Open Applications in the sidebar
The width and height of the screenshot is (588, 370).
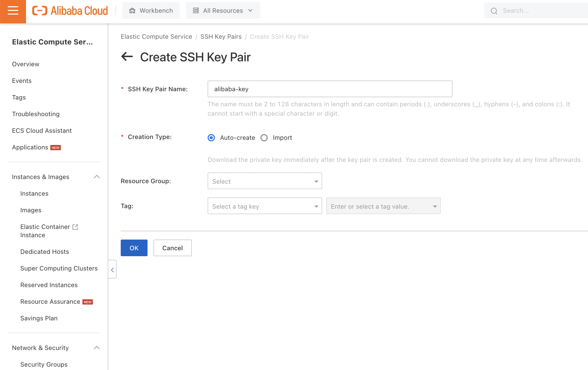30,147
